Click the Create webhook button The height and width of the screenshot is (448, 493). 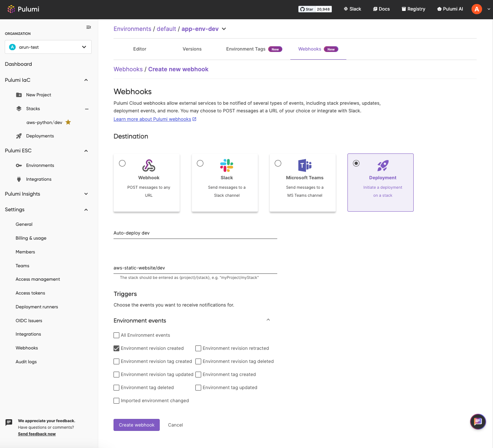[x=136, y=425]
